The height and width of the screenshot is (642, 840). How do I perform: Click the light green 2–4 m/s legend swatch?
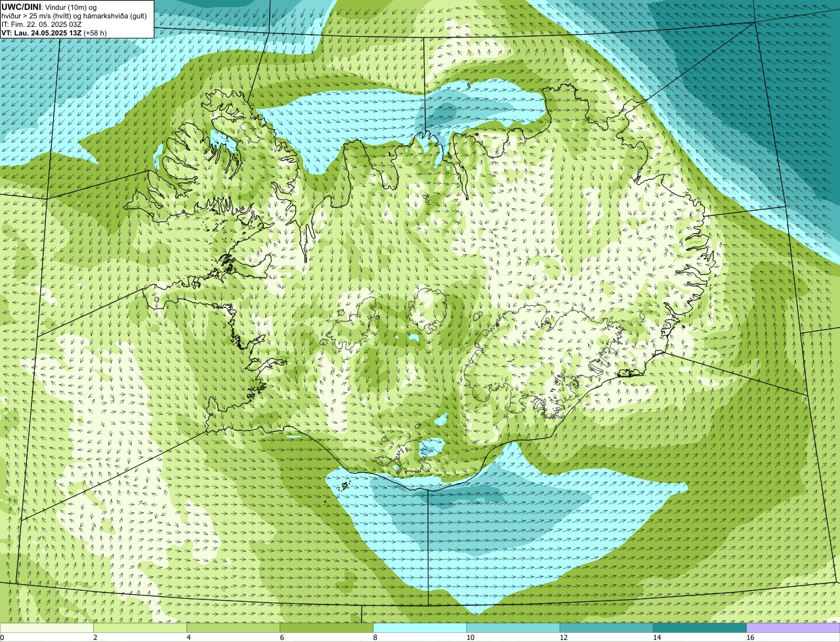click(140, 628)
